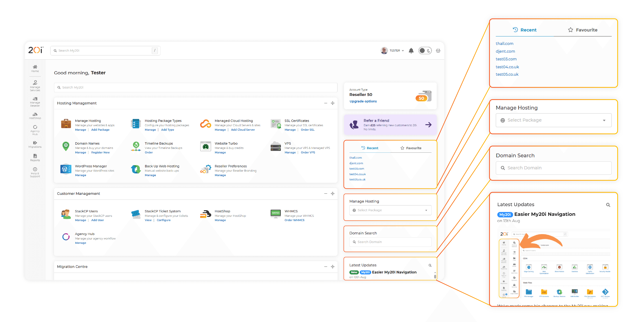Click the Domain Names icon
Screen dimensions: 644x322
(x=66, y=147)
